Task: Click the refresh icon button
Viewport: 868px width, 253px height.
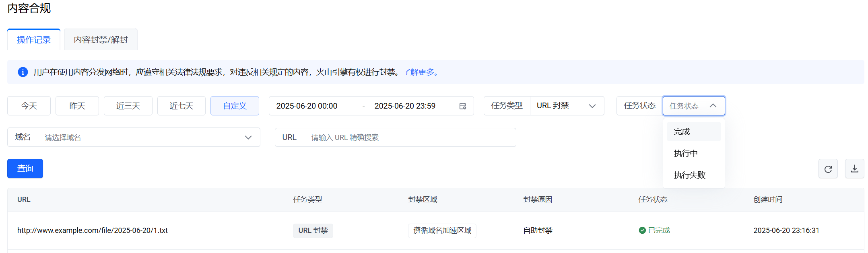Action: (828, 169)
